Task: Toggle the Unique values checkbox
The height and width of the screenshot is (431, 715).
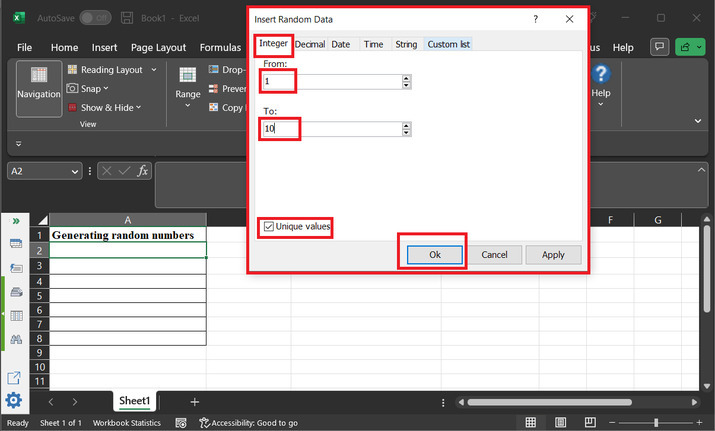Action: pyautogui.click(x=268, y=227)
